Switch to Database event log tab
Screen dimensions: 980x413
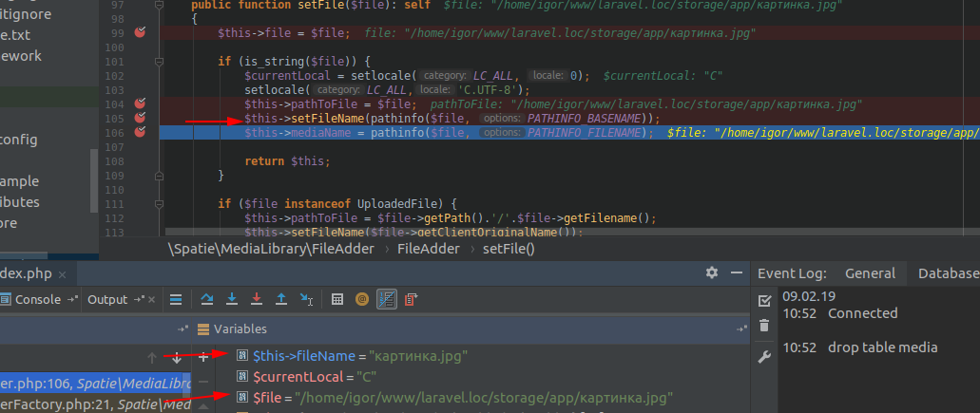tap(947, 273)
